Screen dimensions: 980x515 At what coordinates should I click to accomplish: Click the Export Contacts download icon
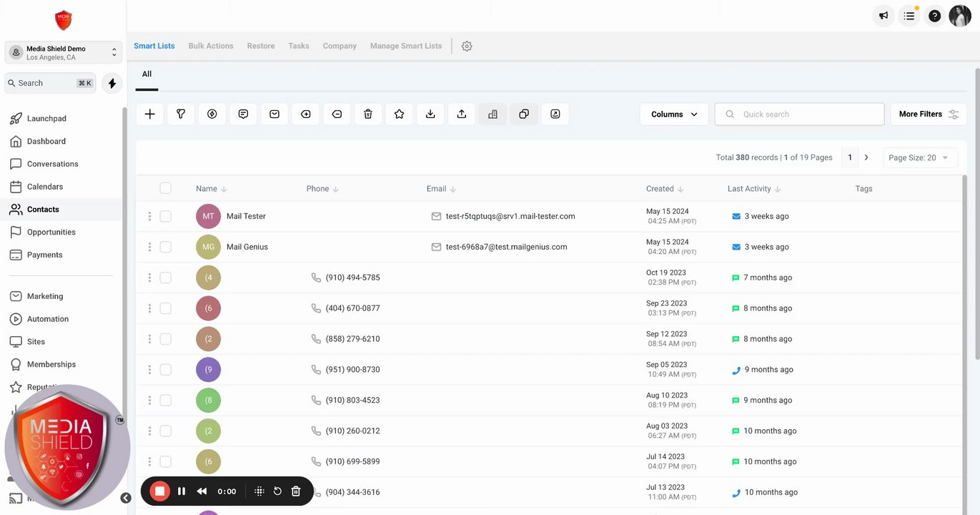[x=430, y=114]
